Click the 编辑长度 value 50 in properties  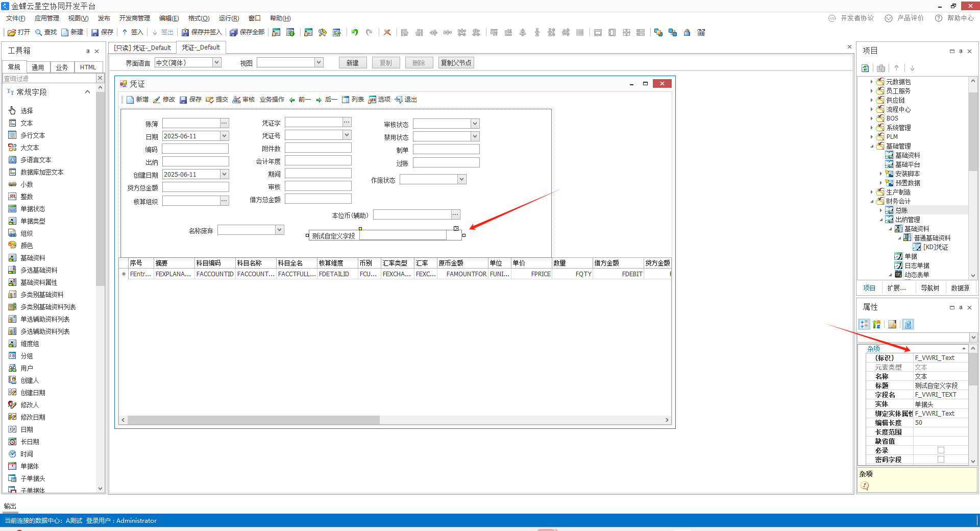pos(940,423)
